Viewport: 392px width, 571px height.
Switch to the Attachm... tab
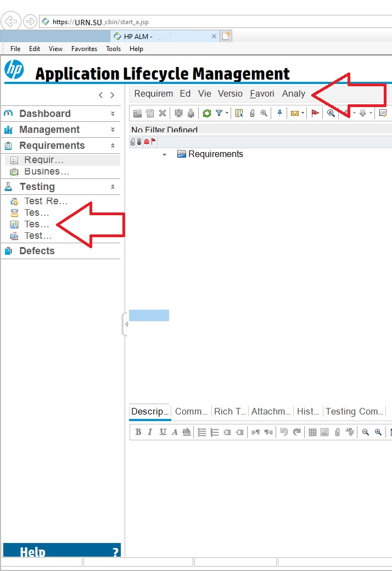coord(271,411)
